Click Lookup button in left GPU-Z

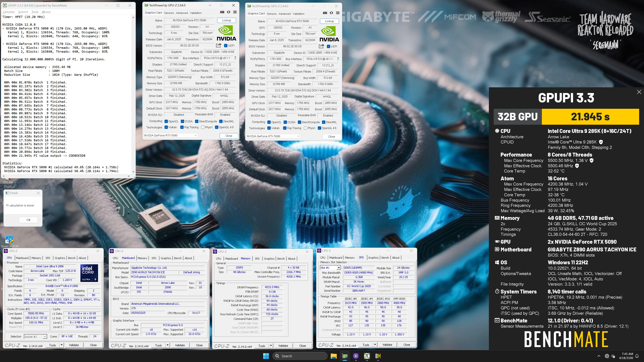tap(227, 20)
